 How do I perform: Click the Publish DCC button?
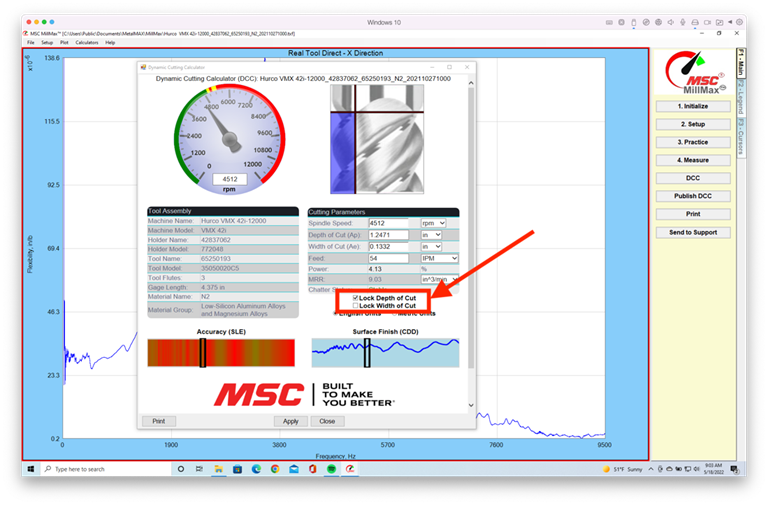click(x=693, y=196)
